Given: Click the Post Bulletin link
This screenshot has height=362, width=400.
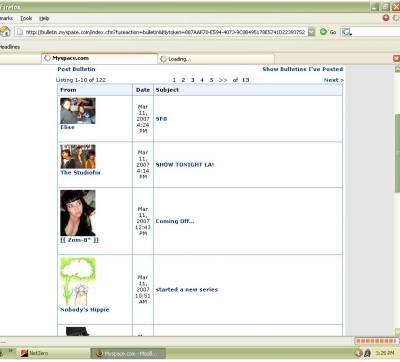Looking at the screenshot, I should [x=76, y=69].
